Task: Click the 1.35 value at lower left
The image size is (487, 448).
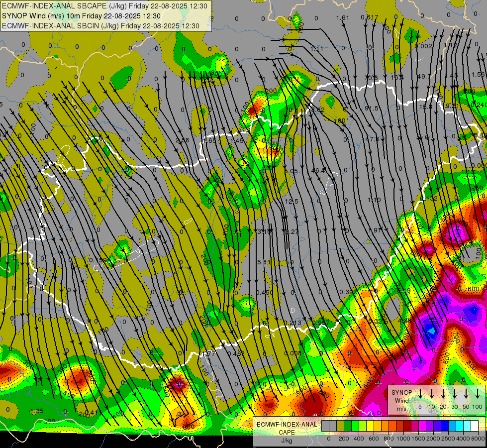Action: [x=37, y=411]
